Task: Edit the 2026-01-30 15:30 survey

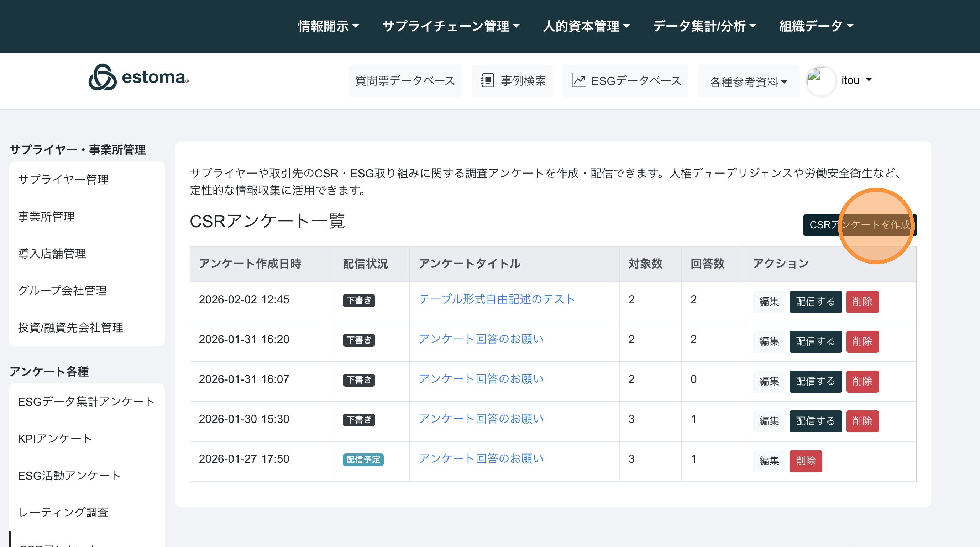Action: (x=769, y=421)
